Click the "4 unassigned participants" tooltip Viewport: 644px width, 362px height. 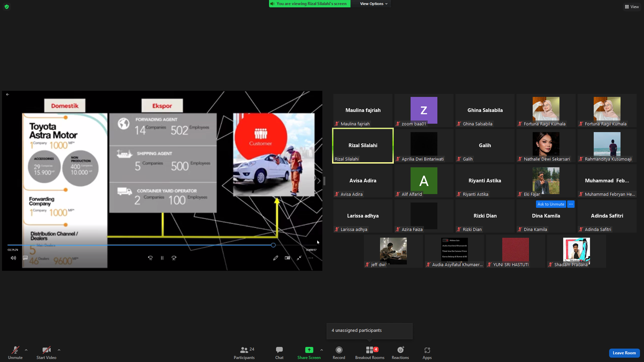pos(370,331)
